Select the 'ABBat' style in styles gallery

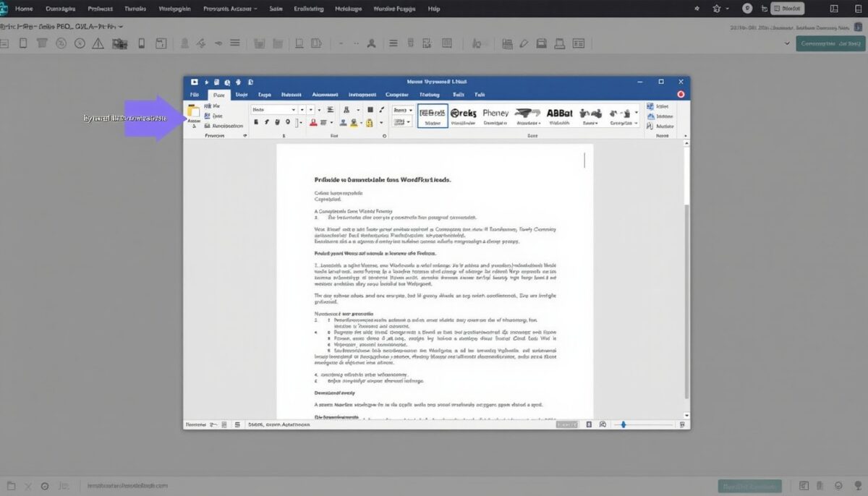[x=559, y=115]
